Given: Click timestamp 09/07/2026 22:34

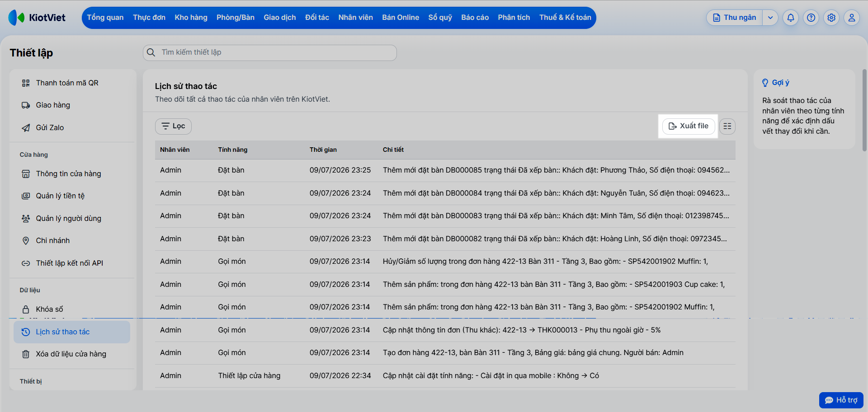Looking at the screenshot, I should click(x=340, y=376).
